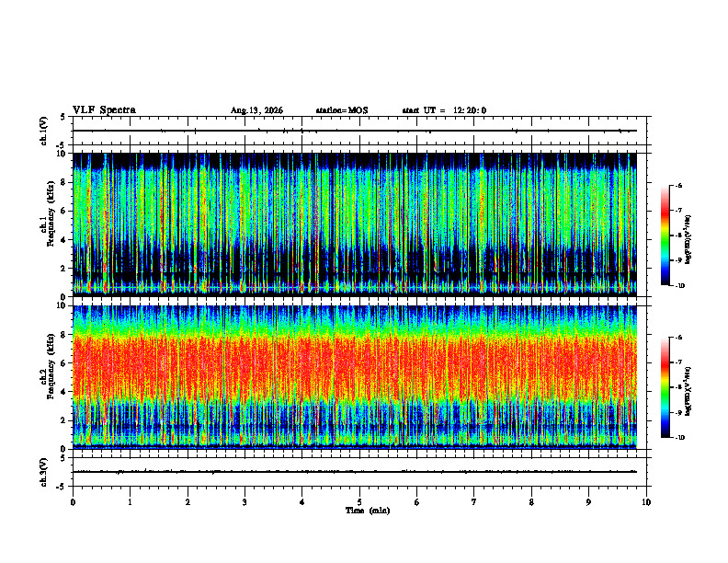Viewport: 728px width, 563px height.
Task: Click the ch.2 spectrogram color bar
Action: click(x=665, y=387)
